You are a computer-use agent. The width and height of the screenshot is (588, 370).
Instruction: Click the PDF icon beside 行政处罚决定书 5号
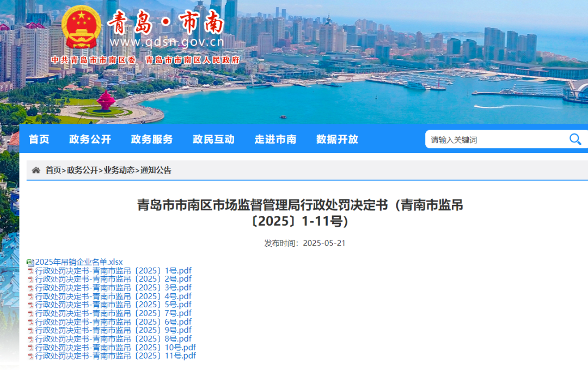point(32,304)
